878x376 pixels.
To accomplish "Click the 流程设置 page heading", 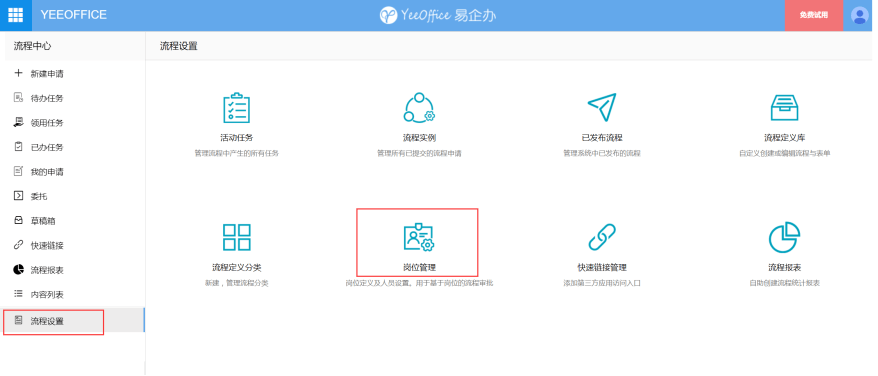I will (179, 46).
